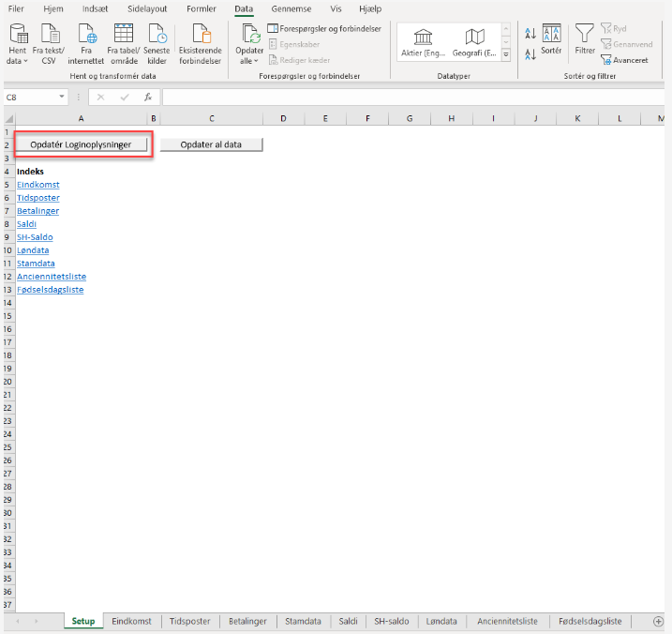Expand the Datatyper gallery

pyautogui.click(x=506, y=55)
